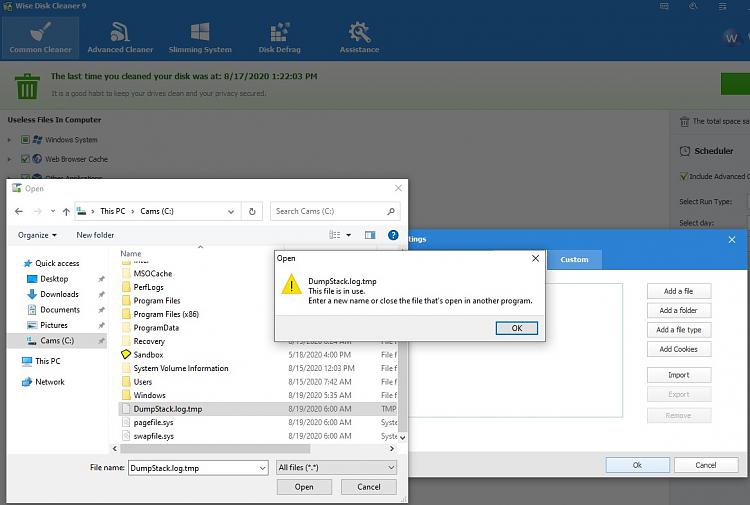Viewport: 750px width, 505px height.
Task: Click the warning icon in the message box
Action: click(291, 285)
